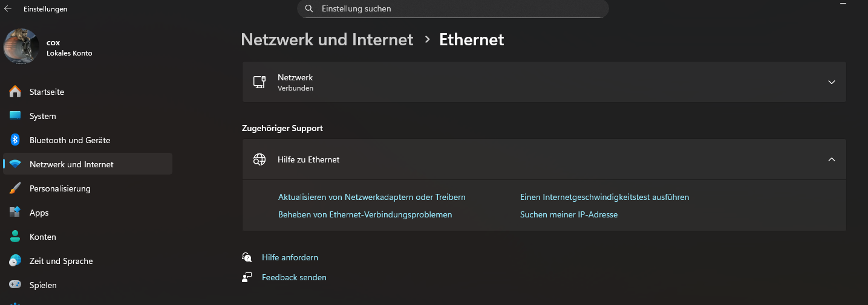The image size is (868, 305).
Task: Click the cox profile picture
Action: pyautogui.click(x=21, y=46)
